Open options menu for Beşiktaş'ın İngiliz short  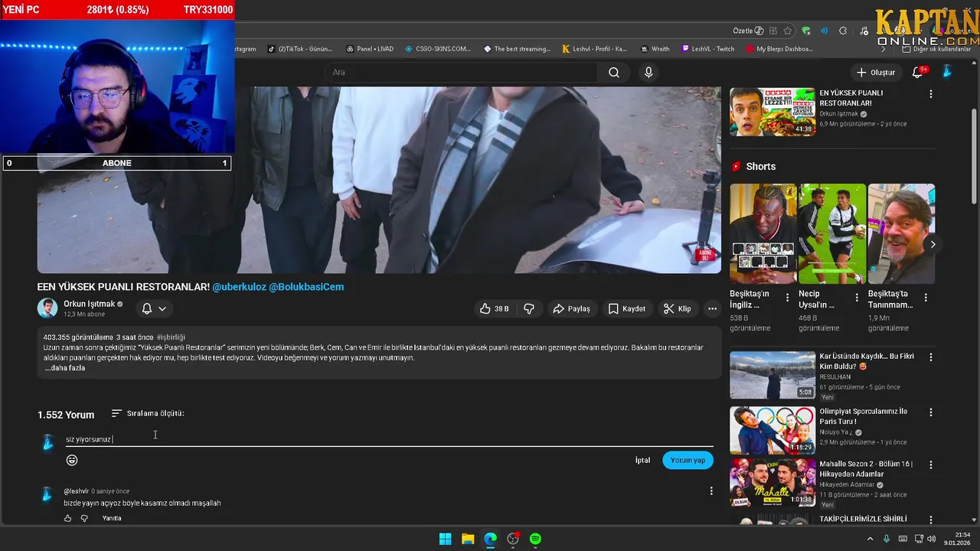pyautogui.click(x=787, y=298)
